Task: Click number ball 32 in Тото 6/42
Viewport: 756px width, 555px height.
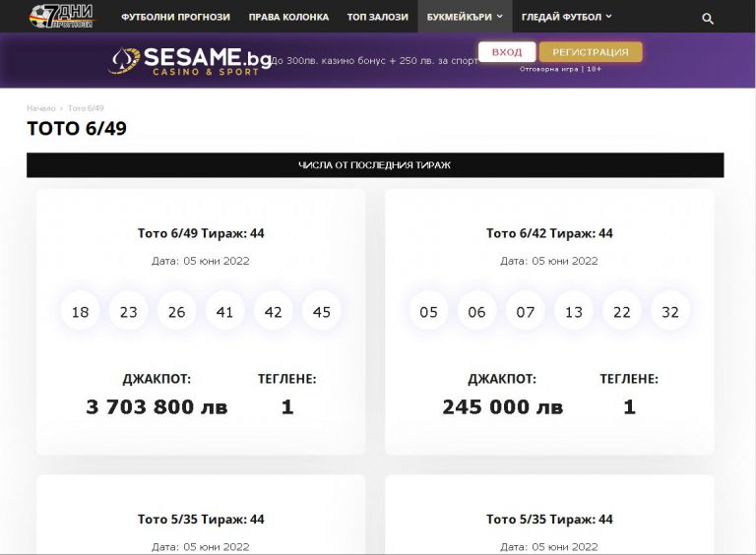Action: tap(670, 312)
